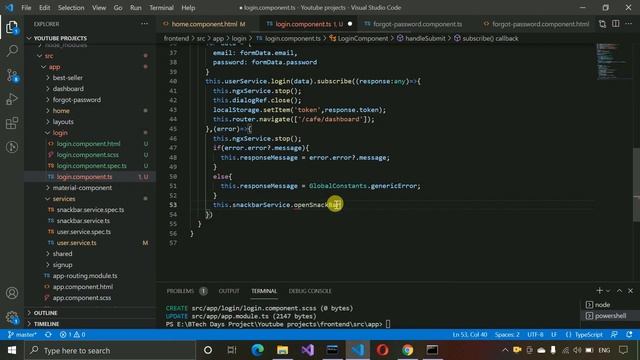The height and width of the screenshot is (360, 640).
Task: Expand the OUTLINE section
Action: pos(45,313)
